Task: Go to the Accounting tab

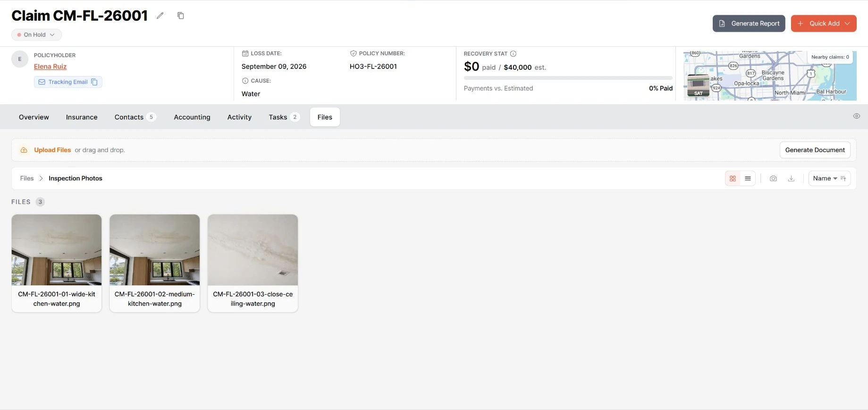Action: 192,117
